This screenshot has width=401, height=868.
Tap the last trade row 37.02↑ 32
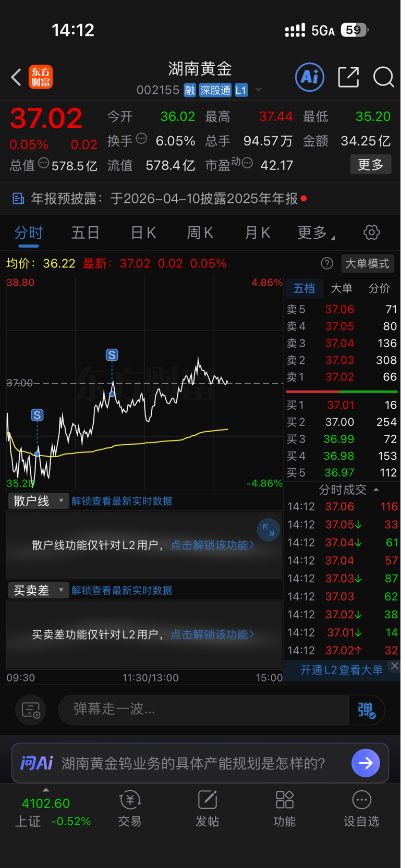click(x=342, y=651)
